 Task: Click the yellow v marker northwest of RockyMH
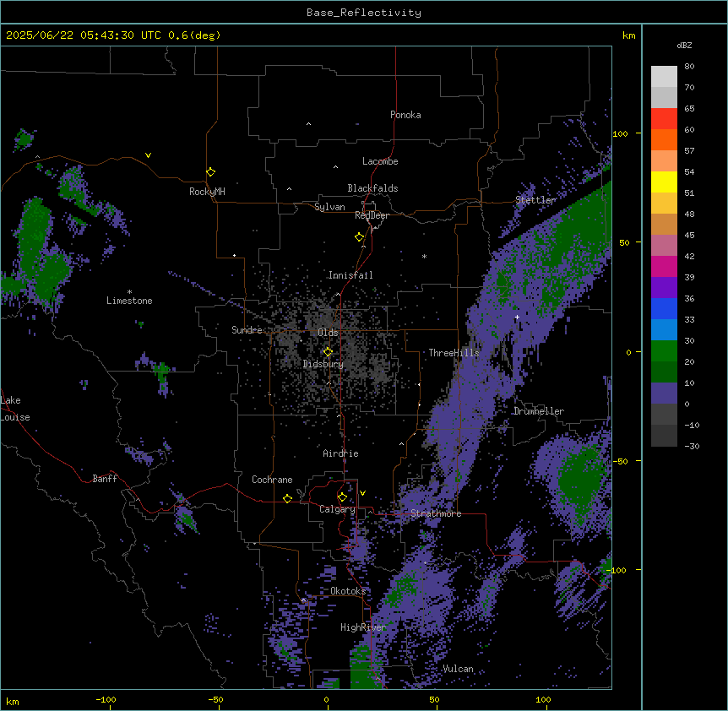click(x=148, y=155)
